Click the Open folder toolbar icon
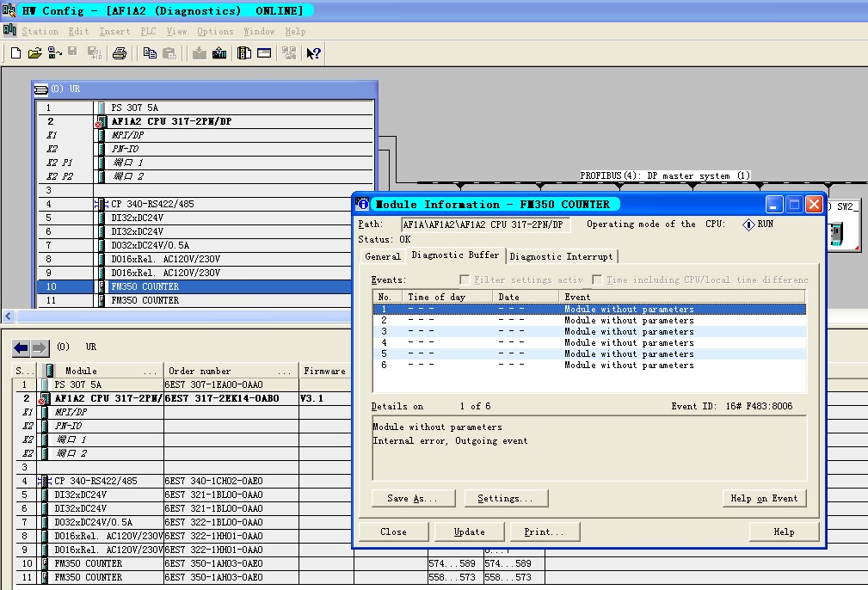This screenshot has width=868, height=590. pyautogui.click(x=34, y=53)
